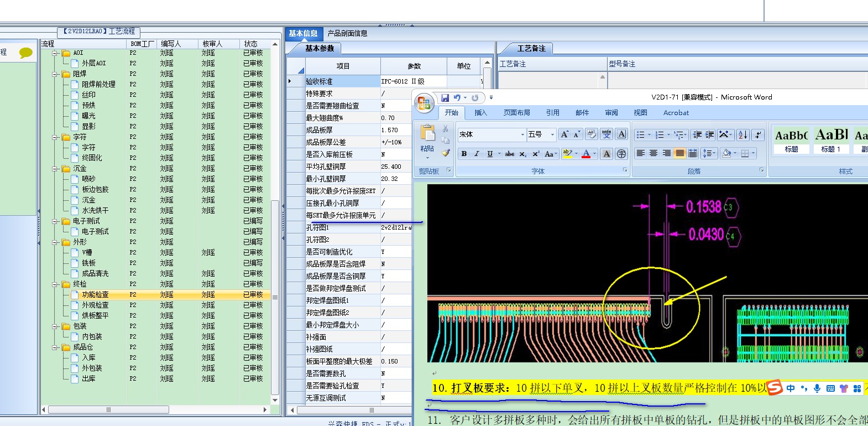Click the Increase Indent icon

click(710, 134)
